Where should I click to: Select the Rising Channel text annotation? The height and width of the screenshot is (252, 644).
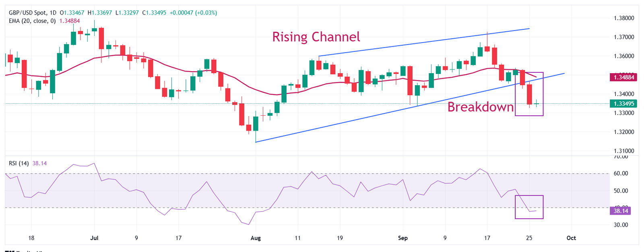[x=316, y=37]
